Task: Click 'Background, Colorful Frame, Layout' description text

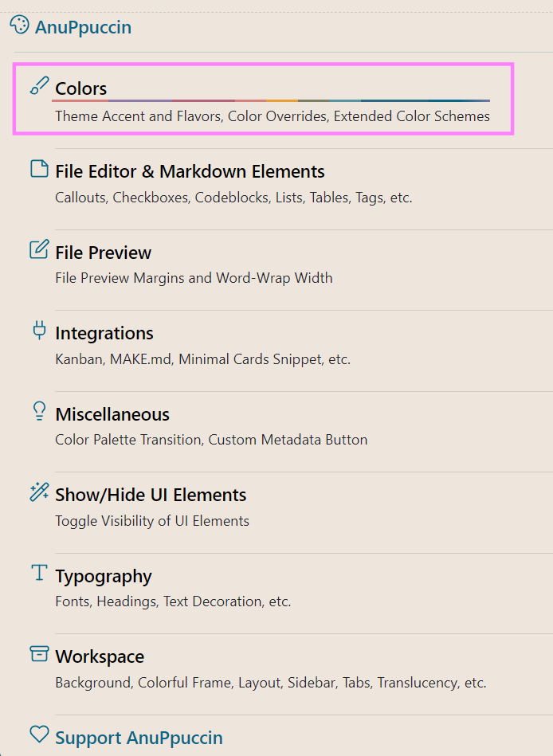Action: click(x=169, y=683)
